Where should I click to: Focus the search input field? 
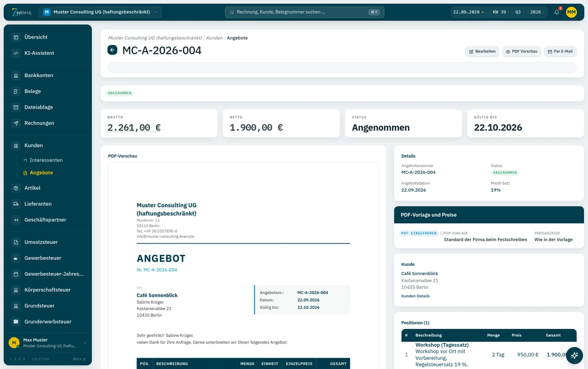click(304, 12)
